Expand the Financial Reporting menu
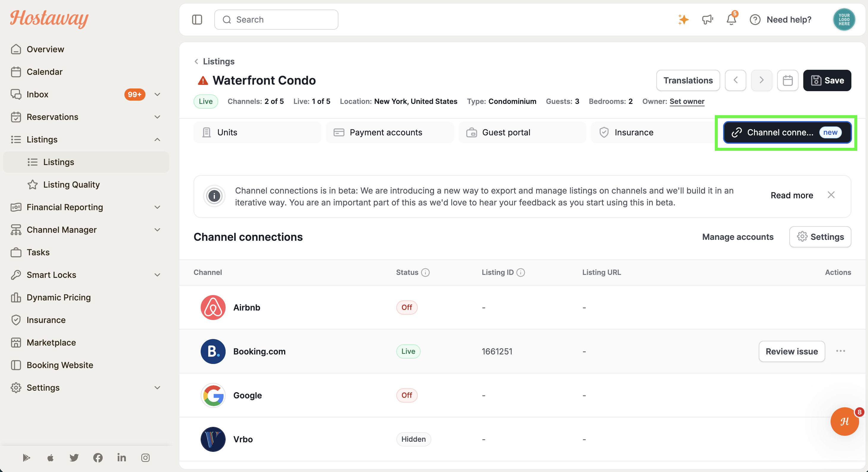The image size is (868, 472). (x=157, y=207)
